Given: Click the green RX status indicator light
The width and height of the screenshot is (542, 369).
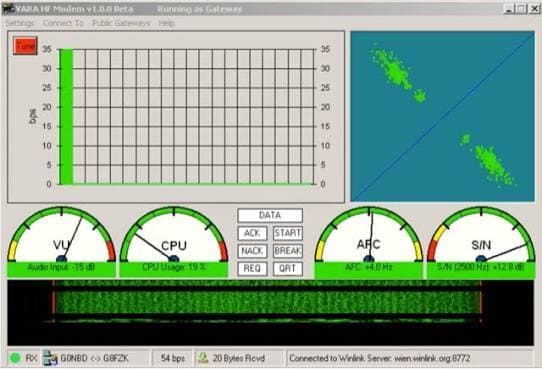Looking at the screenshot, I should (x=15, y=358).
